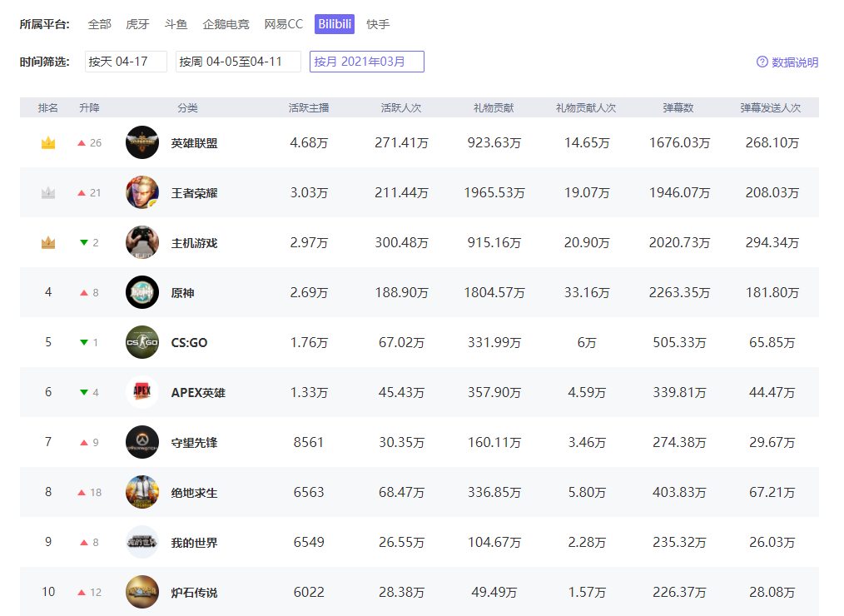Screen dimensions: 844x616
Task: Click the 弹幕发送人次 column header
Action: pos(771,107)
